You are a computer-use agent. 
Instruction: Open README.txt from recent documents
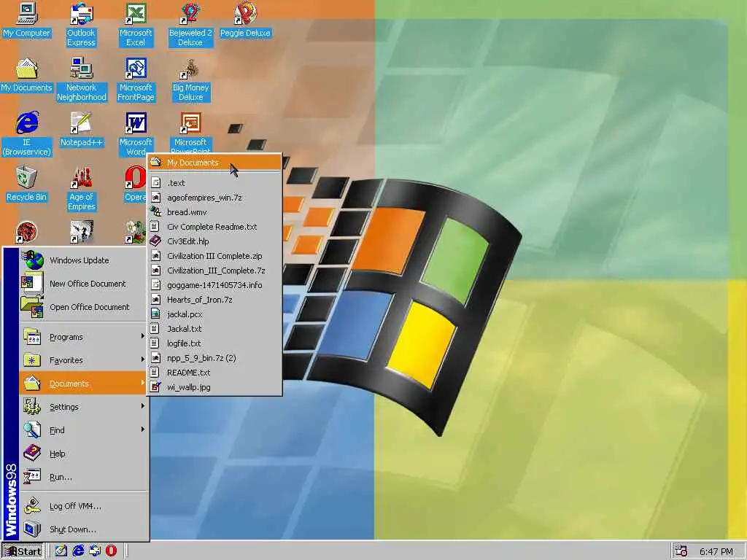pos(214,373)
